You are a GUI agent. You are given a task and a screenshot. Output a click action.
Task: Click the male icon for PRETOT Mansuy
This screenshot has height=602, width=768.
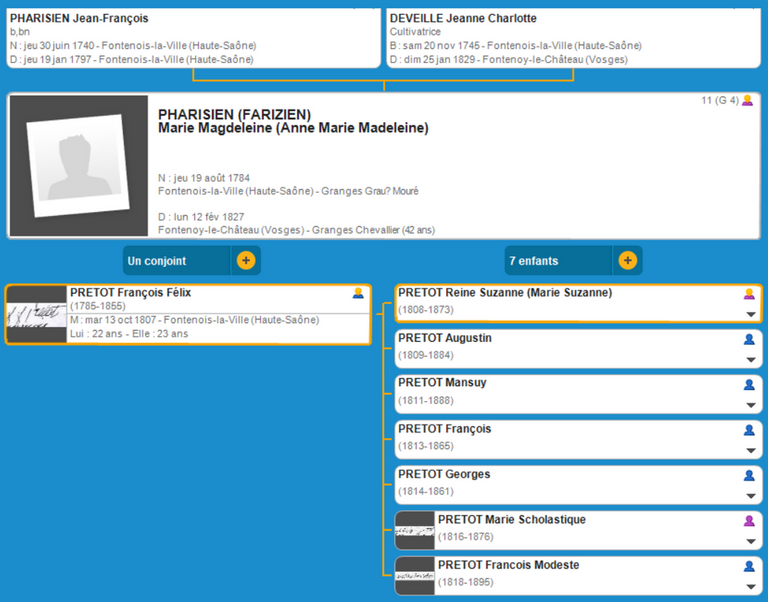tap(749, 385)
